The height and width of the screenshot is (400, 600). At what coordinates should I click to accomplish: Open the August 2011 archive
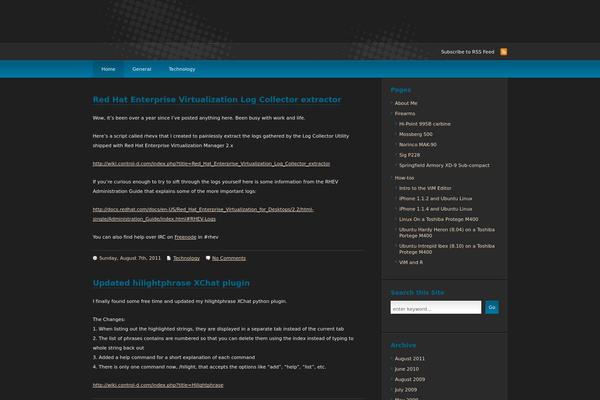coord(409,359)
